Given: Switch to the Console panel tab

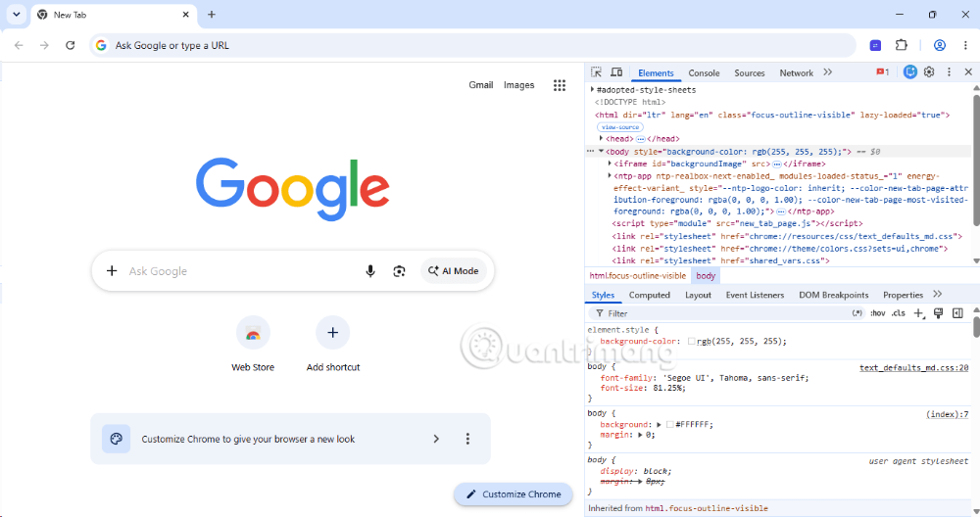Looking at the screenshot, I should pyautogui.click(x=704, y=73).
